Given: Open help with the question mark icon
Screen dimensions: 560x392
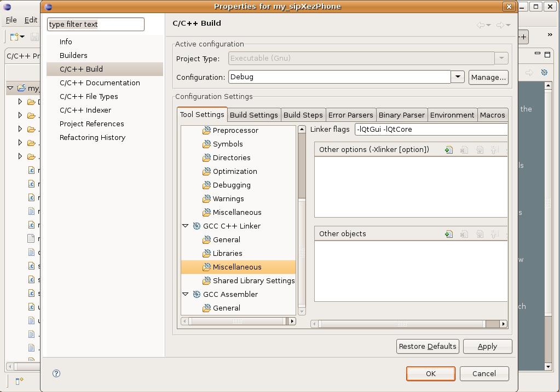Looking at the screenshot, I should point(56,373).
